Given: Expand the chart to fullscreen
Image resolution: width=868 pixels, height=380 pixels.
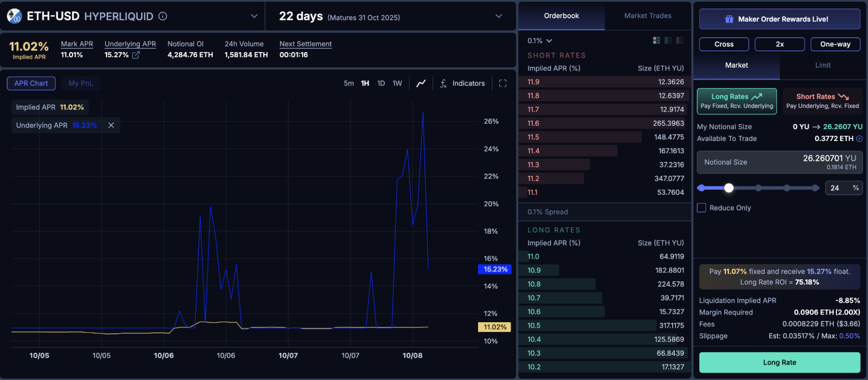Looking at the screenshot, I should 503,83.
